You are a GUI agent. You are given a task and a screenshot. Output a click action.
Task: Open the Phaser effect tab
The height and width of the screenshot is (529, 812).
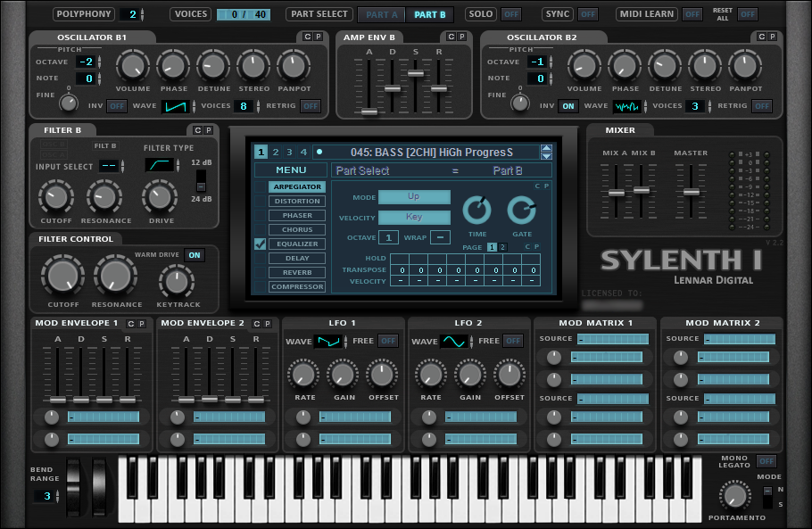[x=297, y=215]
